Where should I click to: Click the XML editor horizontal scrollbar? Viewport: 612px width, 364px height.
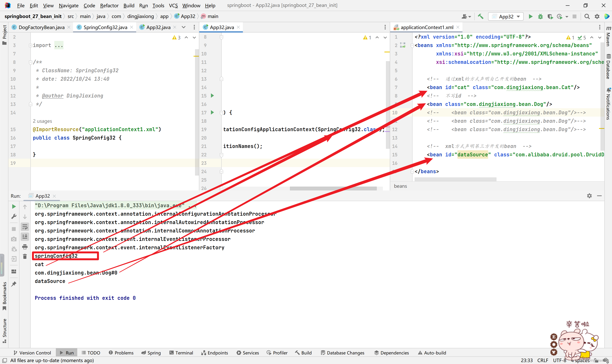[455, 179]
